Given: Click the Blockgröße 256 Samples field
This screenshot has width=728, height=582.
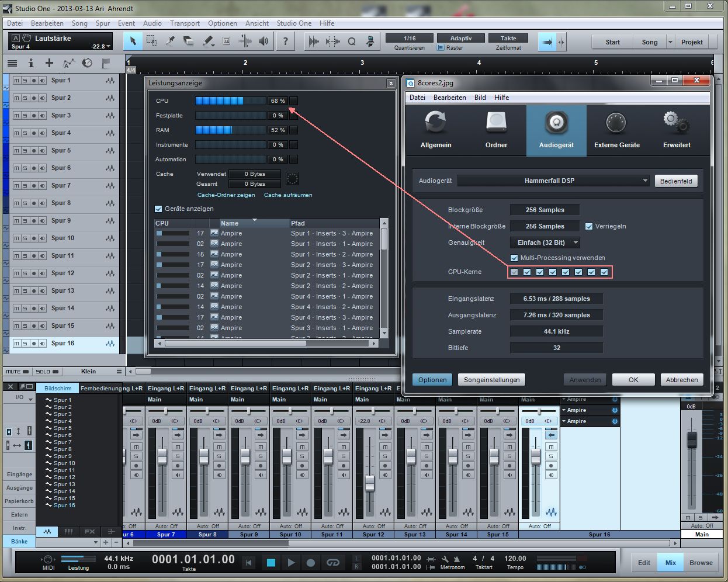Looking at the screenshot, I should [545, 210].
